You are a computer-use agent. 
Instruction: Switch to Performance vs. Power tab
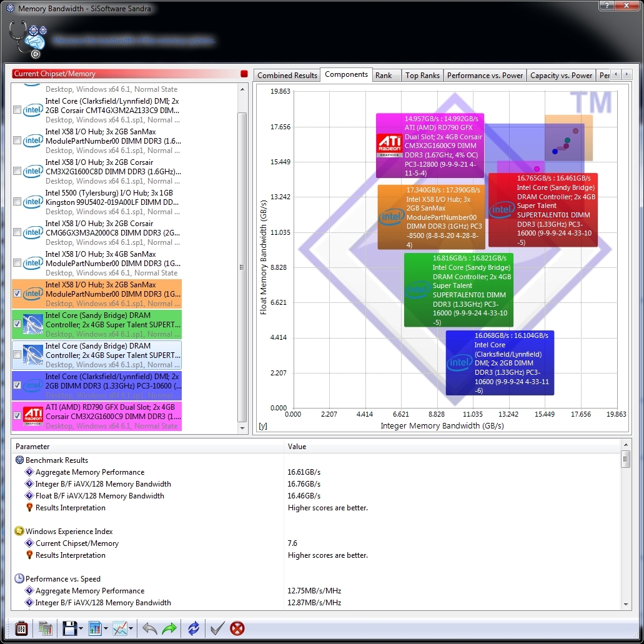tap(485, 76)
